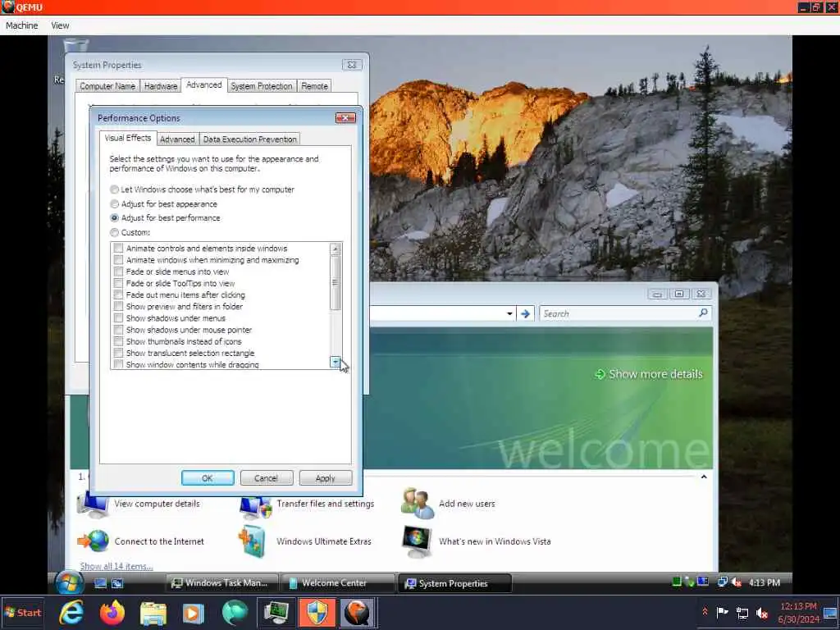Launch Firefox from host taskbar
The image size is (840, 630).
[112, 613]
